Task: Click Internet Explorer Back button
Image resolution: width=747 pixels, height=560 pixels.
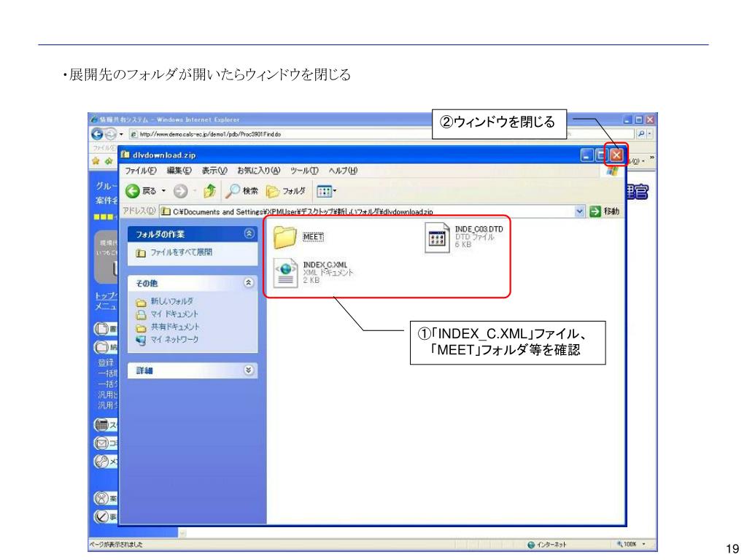Action: [97, 134]
